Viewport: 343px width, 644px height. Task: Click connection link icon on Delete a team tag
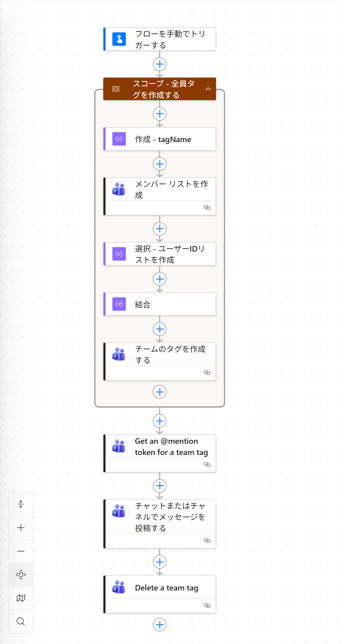click(207, 606)
